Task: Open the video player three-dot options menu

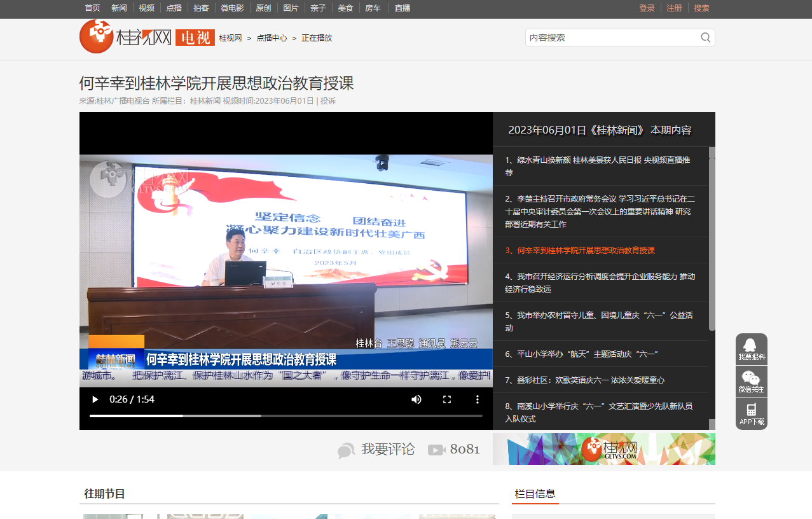Action: click(478, 399)
